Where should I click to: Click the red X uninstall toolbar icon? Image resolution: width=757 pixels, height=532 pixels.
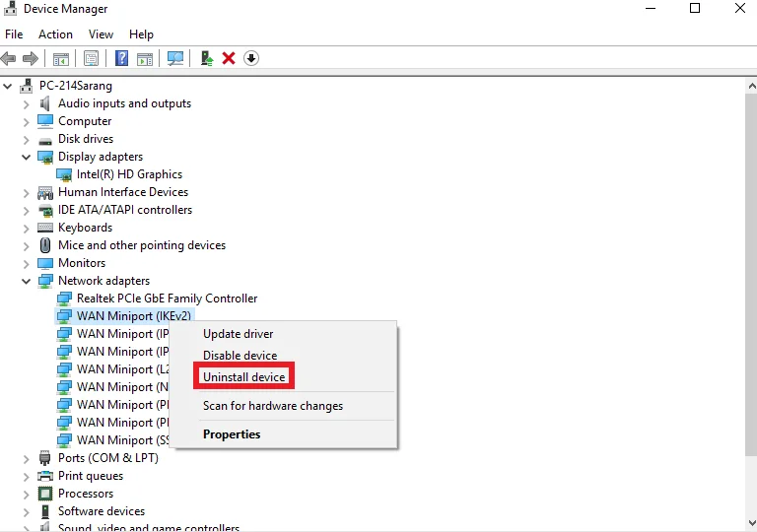tap(229, 58)
